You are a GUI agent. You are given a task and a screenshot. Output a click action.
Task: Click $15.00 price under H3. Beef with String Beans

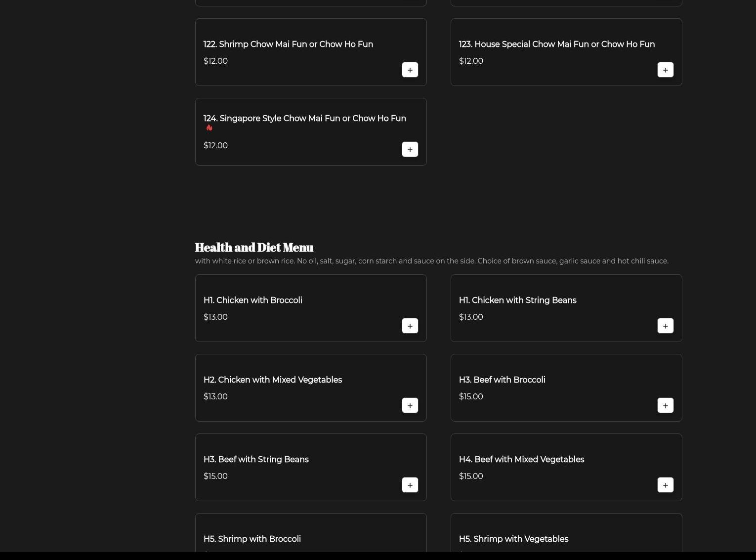pos(215,476)
